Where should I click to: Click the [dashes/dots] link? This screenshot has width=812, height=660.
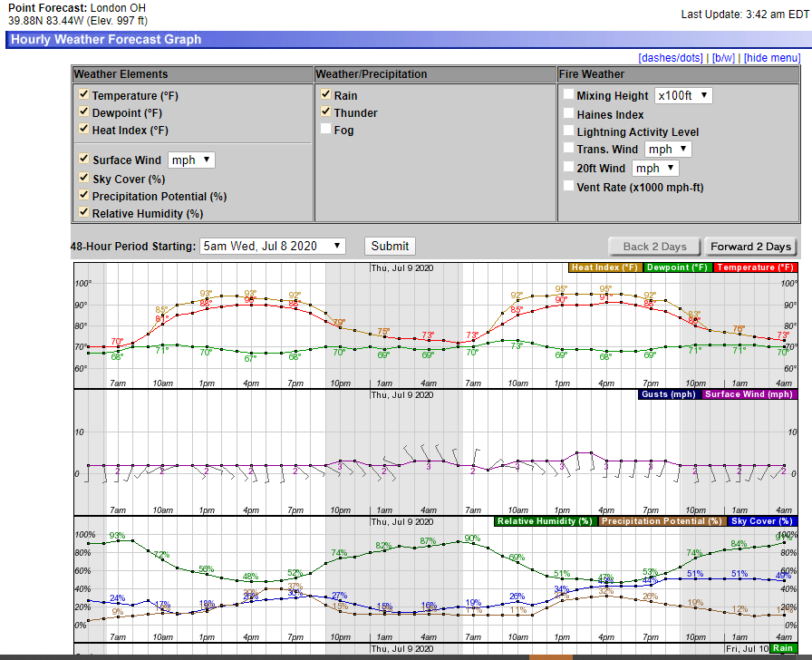pos(671,58)
